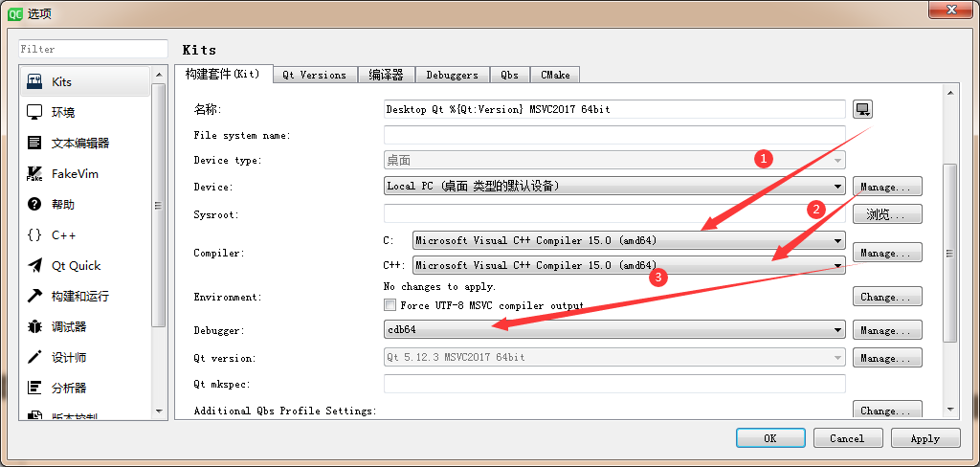Switch to the Debuggers tab
The image size is (980, 467).
pyautogui.click(x=452, y=75)
